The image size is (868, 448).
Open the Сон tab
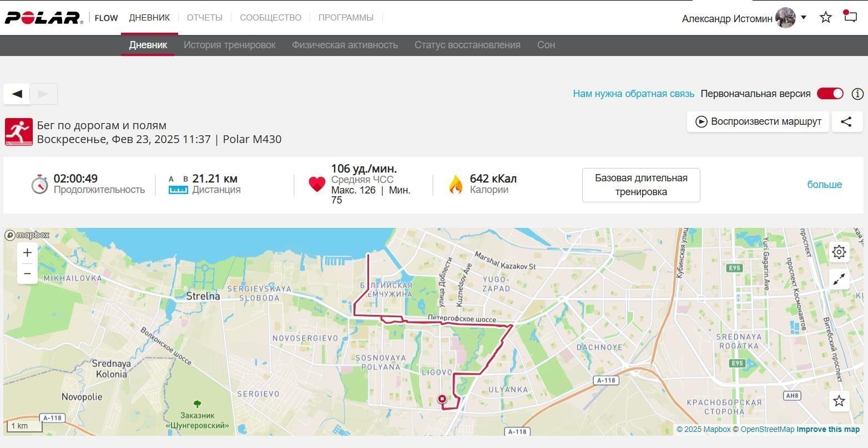click(x=546, y=45)
